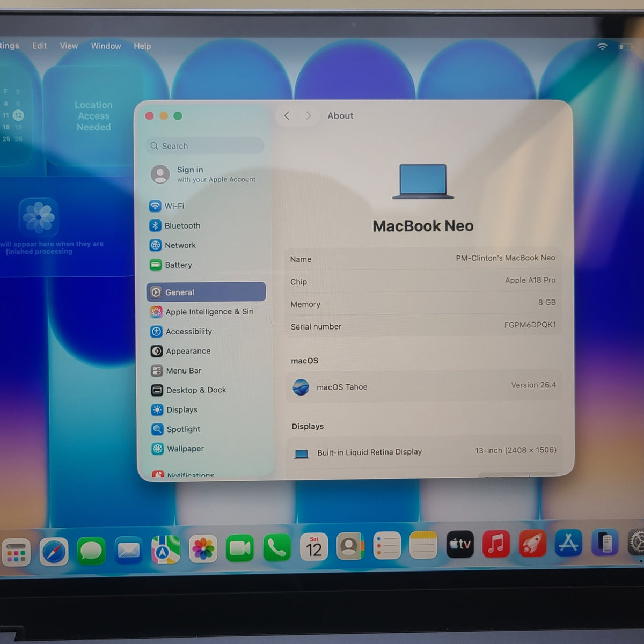Viewport: 644px width, 644px height.
Task: Click the Search field in settings sidebar
Action: coord(204,146)
